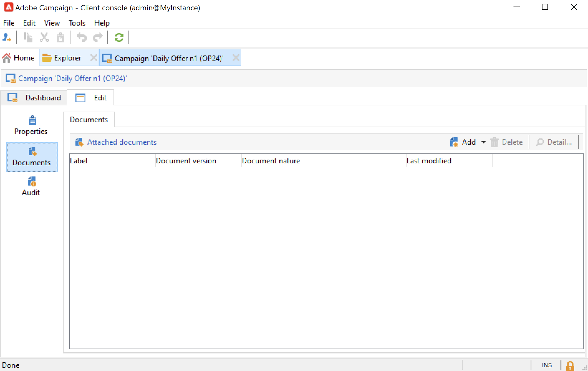Click the orange lock icon in status bar
588x371 pixels.
[570, 366]
